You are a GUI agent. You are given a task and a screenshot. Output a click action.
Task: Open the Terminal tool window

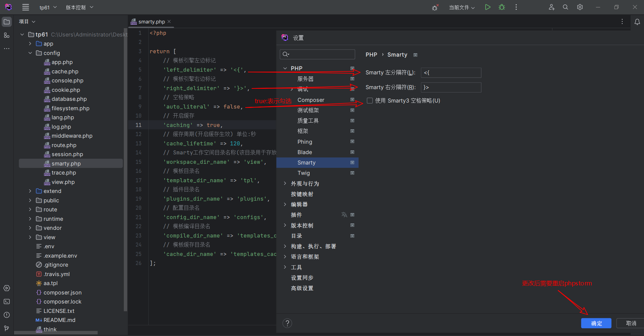coord(7,301)
